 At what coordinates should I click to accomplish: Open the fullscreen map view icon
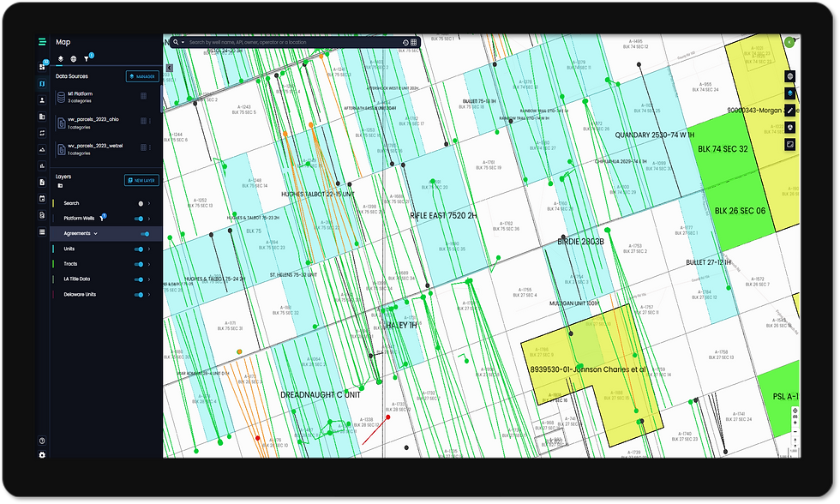(x=789, y=144)
